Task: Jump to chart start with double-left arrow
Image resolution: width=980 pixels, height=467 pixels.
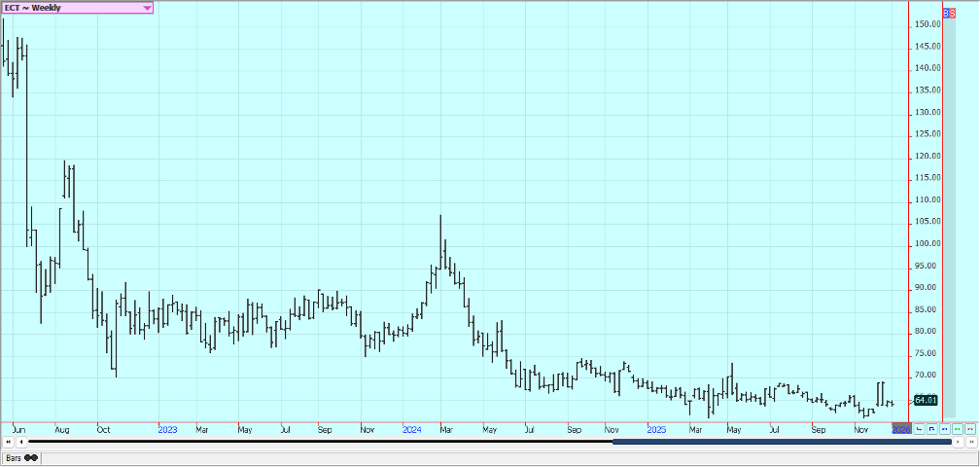Action: (x=9, y=442)
